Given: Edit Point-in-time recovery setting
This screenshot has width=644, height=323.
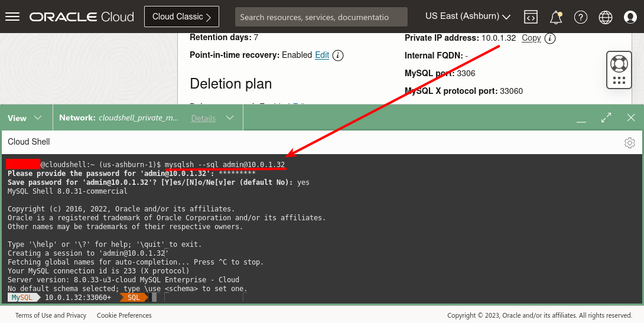Looking at the screenshot, I should point(322,55).
